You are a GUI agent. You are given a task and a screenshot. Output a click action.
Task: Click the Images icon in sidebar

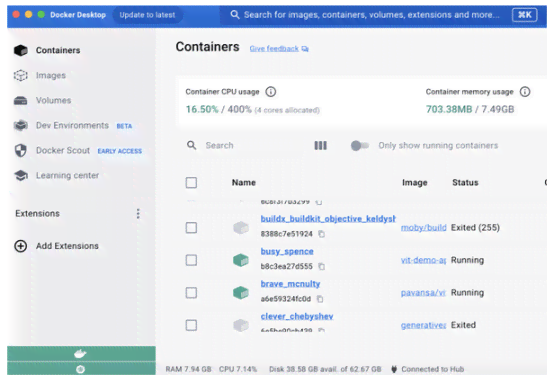pos(20,75)
